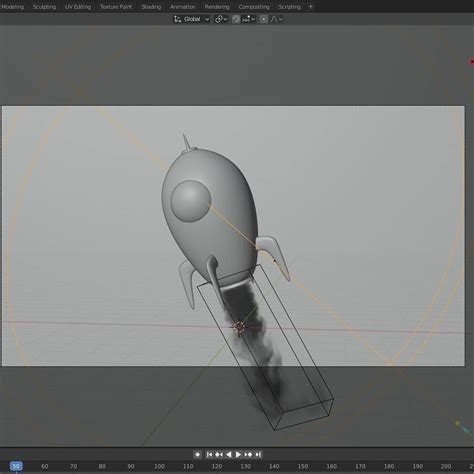474x474 pixels.
Task: Select the round porthole window on the rocket
Action: point(191,201)
